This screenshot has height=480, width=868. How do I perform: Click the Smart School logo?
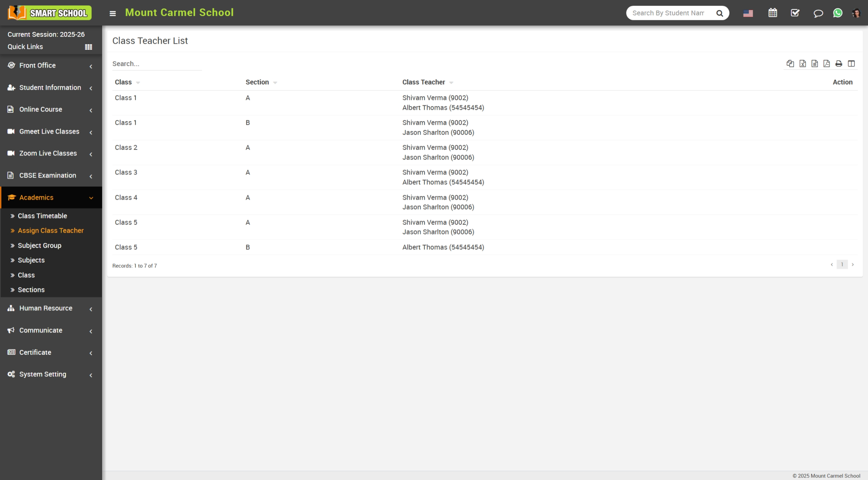pyautogui.click(x=49, y=13)
